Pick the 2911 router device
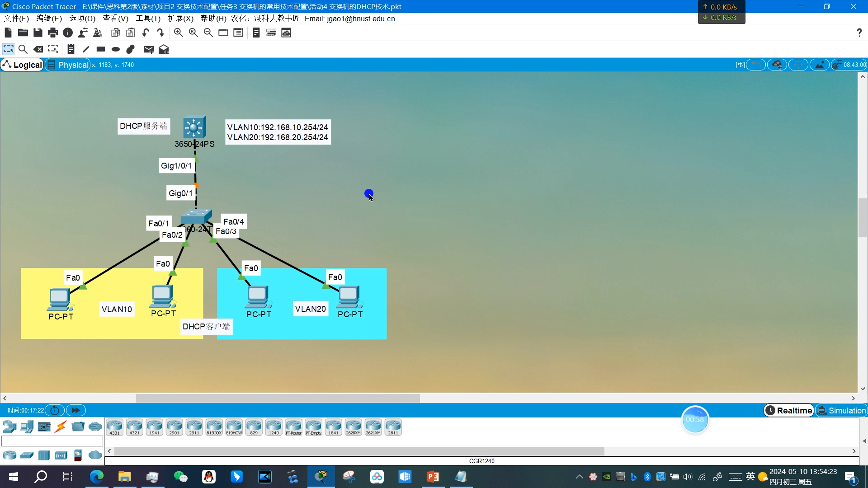Viewport: 868px width, 488px height. tap(194, 427)
